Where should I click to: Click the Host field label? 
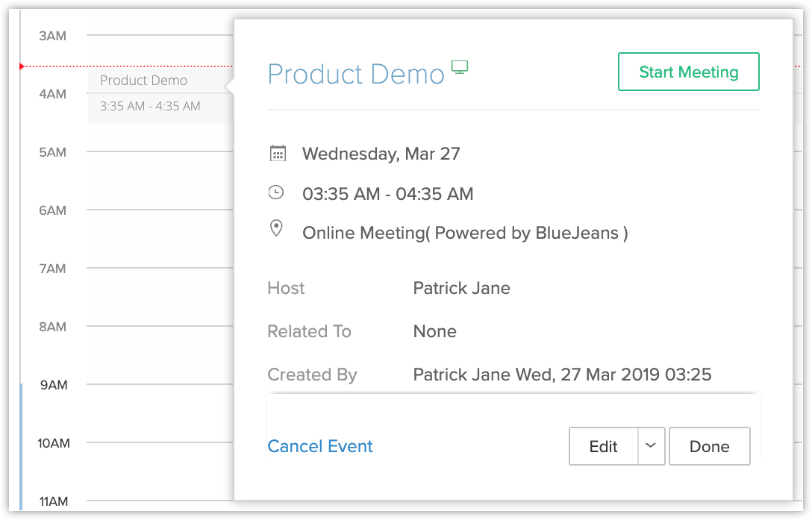coord(286,288)
